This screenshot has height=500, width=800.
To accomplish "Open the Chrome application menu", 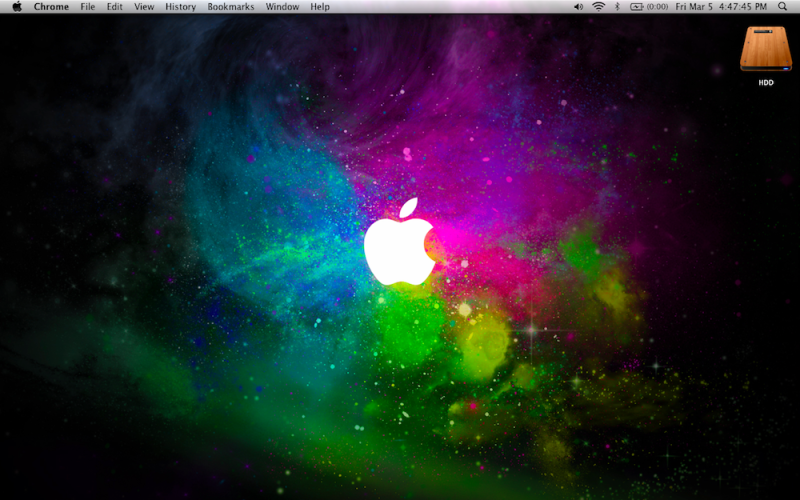I will coord(51,7).
